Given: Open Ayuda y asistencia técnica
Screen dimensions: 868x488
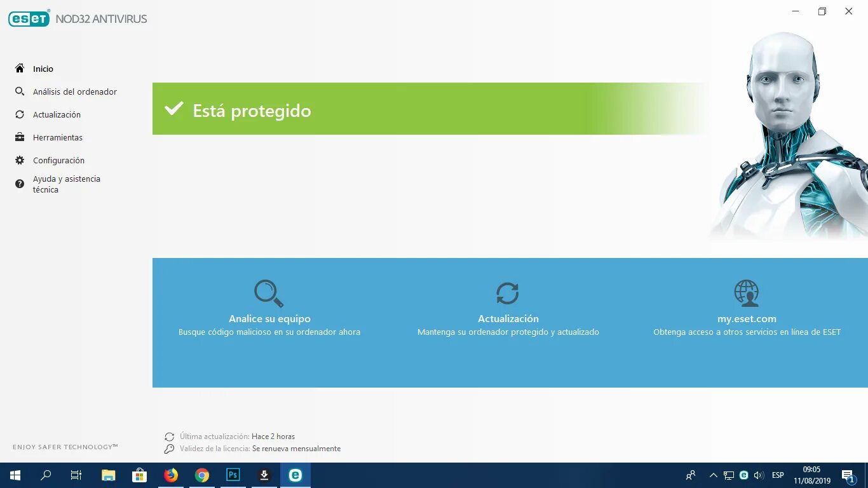Looking at the screenshot, I should click(67, 184).
